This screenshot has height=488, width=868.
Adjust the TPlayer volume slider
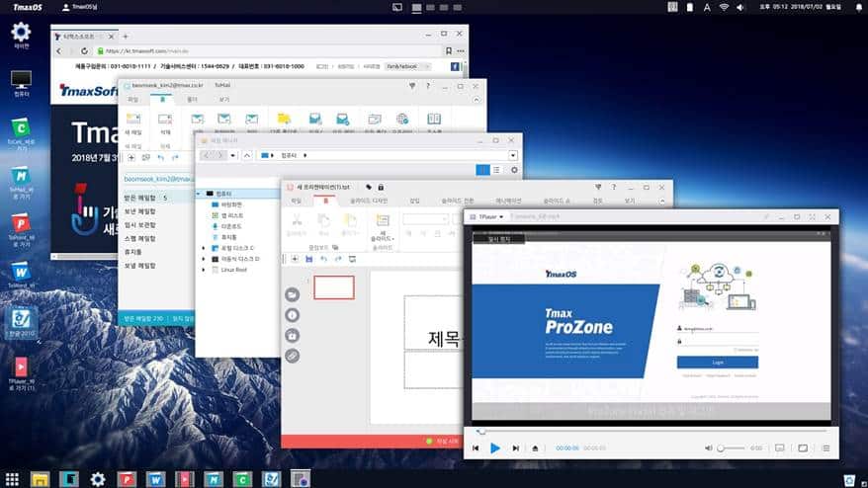click(x=732, y=447)
